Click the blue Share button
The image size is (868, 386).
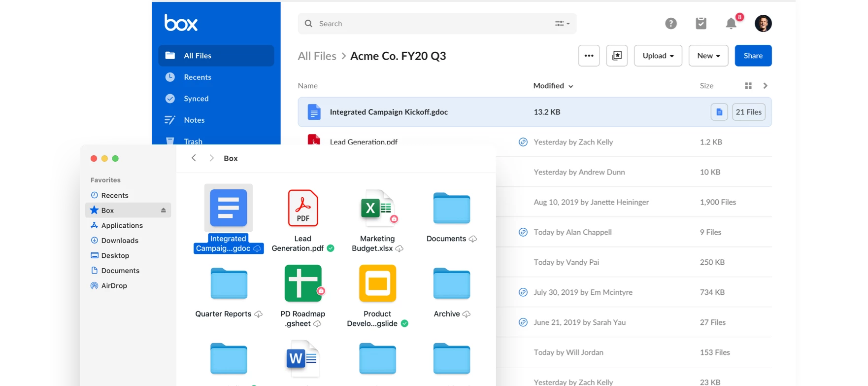753,56
